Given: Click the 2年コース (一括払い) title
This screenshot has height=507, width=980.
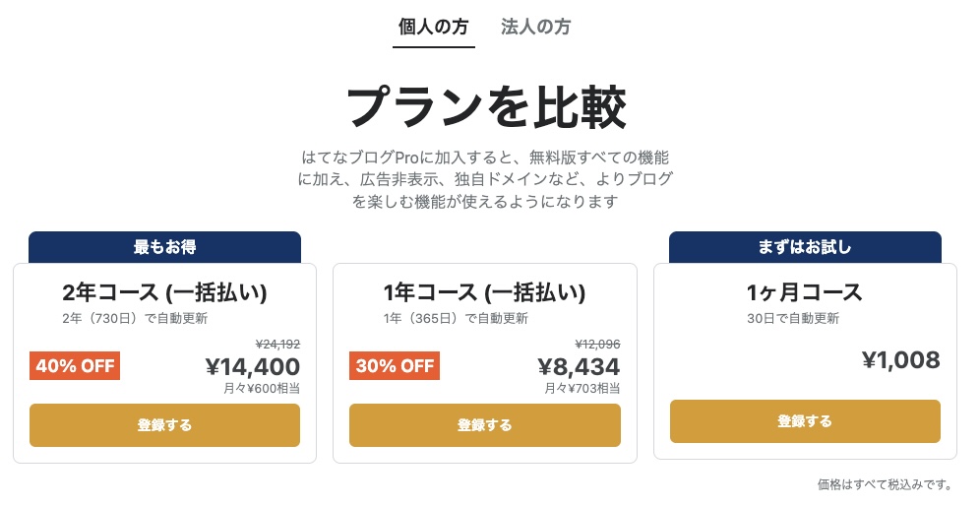Looking at the screenshot, I should pos(164,292).
